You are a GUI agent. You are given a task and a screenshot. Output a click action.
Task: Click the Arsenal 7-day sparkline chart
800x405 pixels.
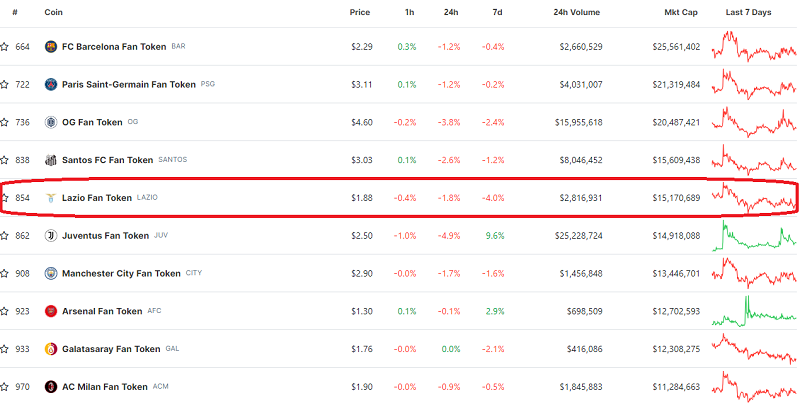(x=753, y=311)
